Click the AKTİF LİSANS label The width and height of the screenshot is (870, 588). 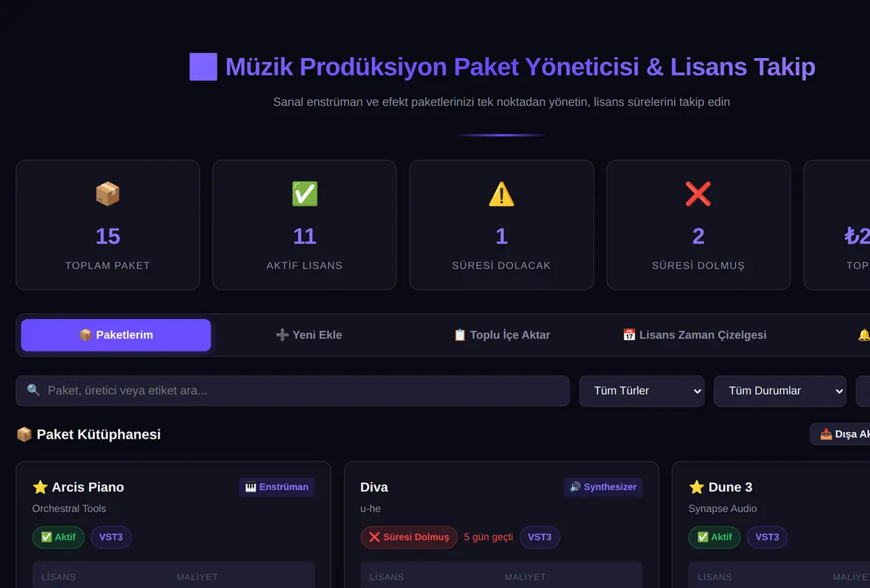[304, 265]
